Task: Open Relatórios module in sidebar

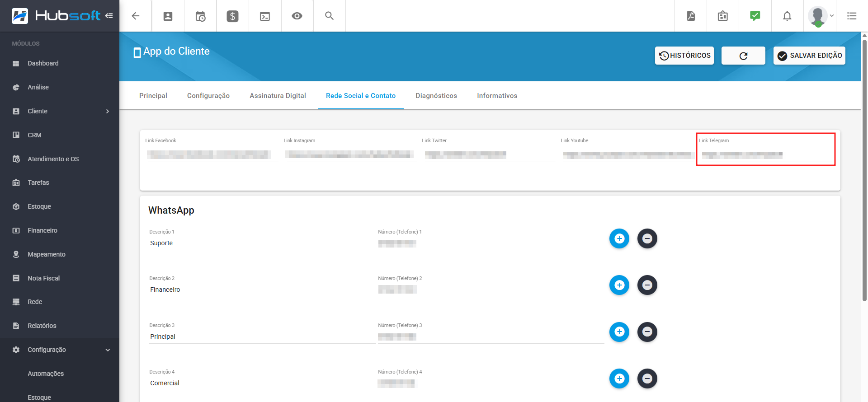Action: pyautogui.click(x=60, y=326)
